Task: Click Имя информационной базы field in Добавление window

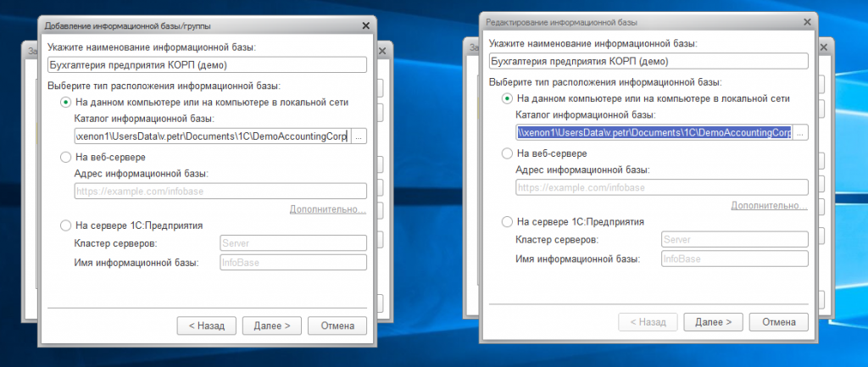Action: pos(293,263)
